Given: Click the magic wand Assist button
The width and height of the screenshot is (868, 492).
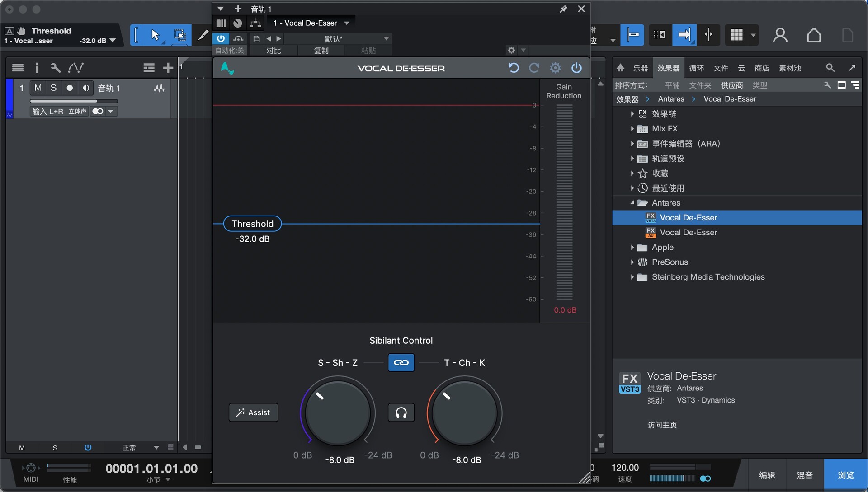Looking at the screenshot, I should coord(253,412).
